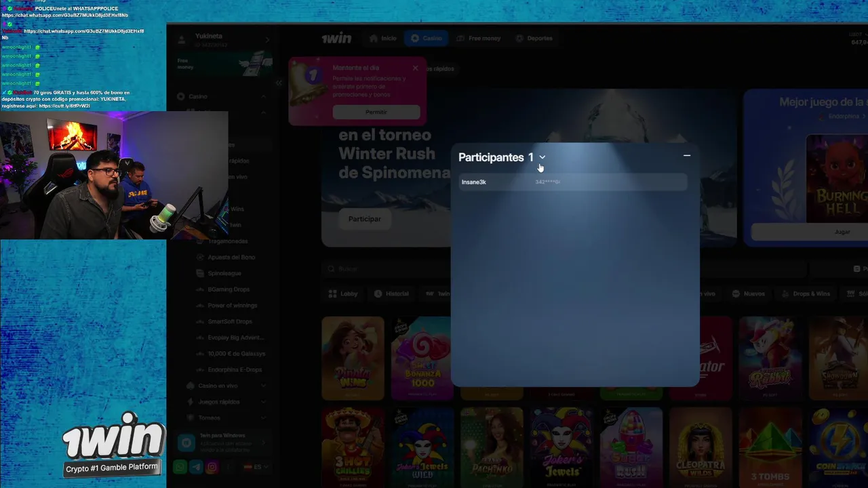Screen dimensions: 868x488
Task: Open BGaming Drops in sidebar
Action: click(229, 289)
